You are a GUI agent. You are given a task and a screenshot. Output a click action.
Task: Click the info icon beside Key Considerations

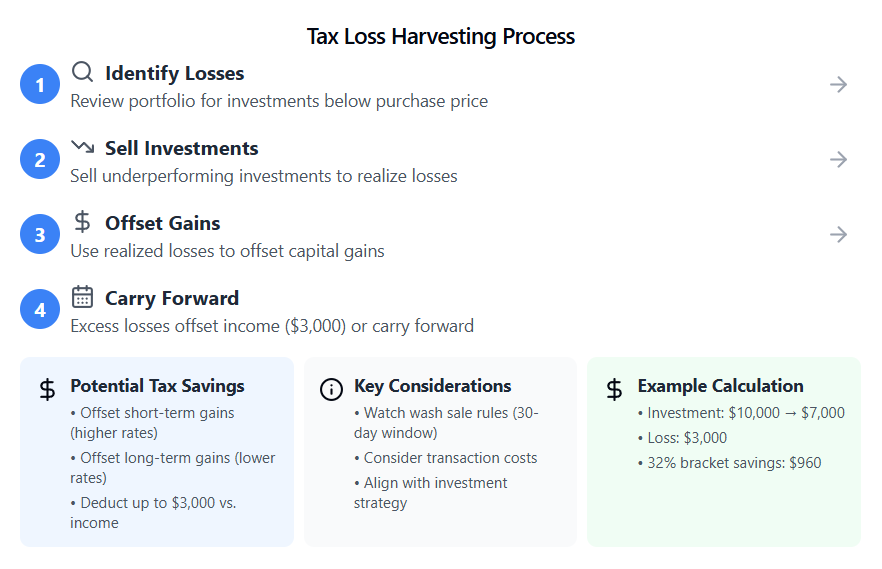point(331,390)
